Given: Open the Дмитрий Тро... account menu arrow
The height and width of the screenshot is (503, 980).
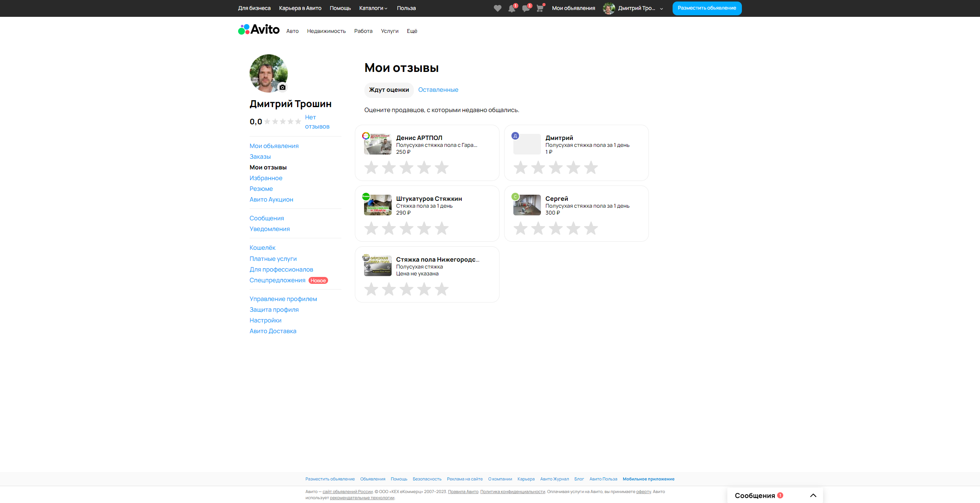Looking at the screenshot, I should coord(661,9).
